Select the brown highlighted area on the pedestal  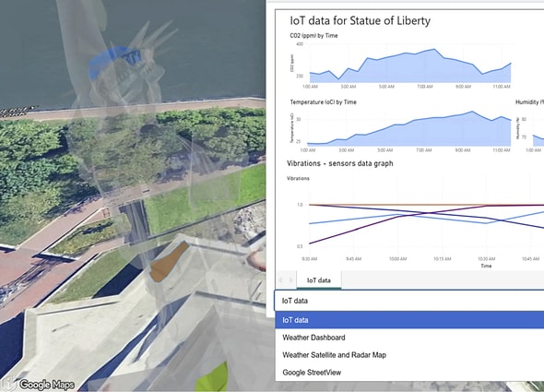(168, 261)
